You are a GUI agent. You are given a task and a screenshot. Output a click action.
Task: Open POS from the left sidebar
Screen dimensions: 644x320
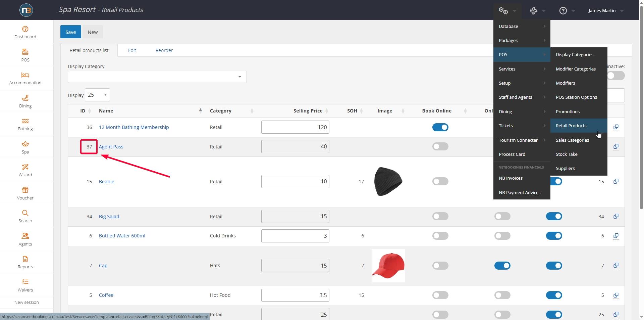(25, 55)
